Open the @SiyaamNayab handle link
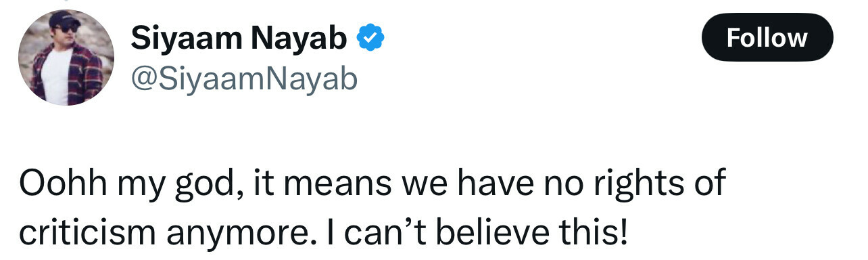 click(x=244, y=79)
